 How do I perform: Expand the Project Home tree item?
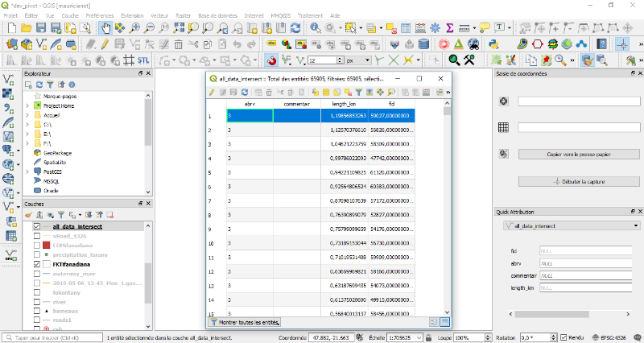click(27, 105)
